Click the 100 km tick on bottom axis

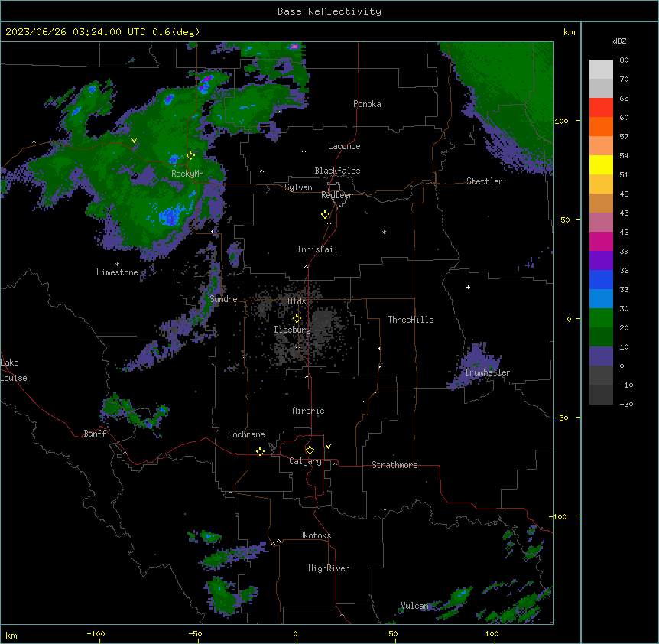(x=492, y=633)
